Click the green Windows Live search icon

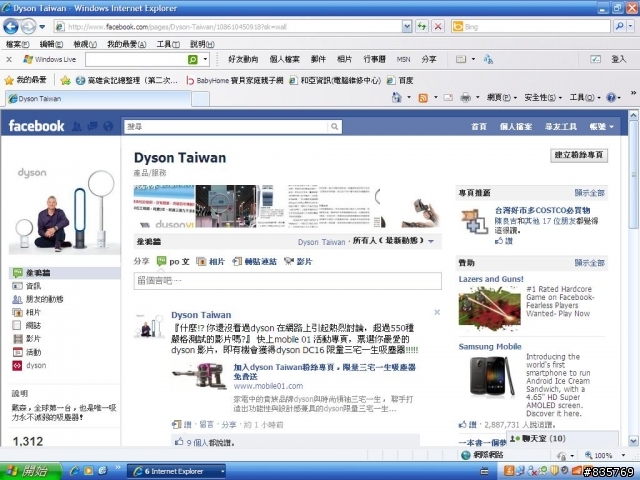pos(193,60)
